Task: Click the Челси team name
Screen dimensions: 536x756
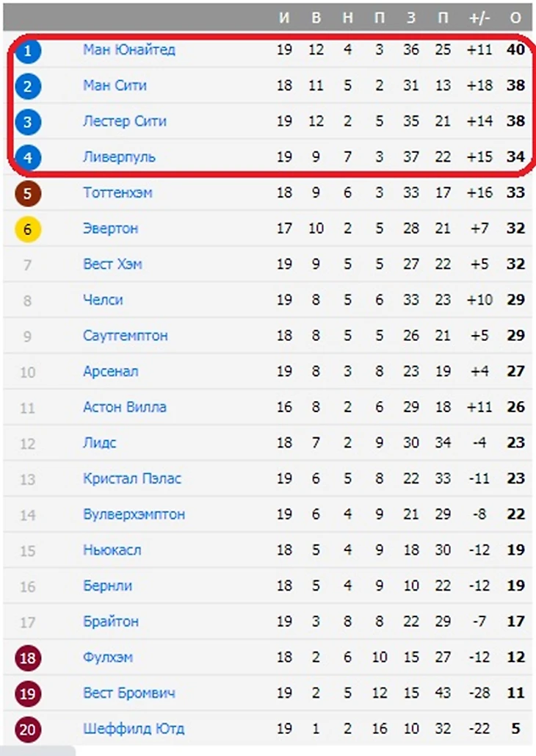Action: pos(103,300)
